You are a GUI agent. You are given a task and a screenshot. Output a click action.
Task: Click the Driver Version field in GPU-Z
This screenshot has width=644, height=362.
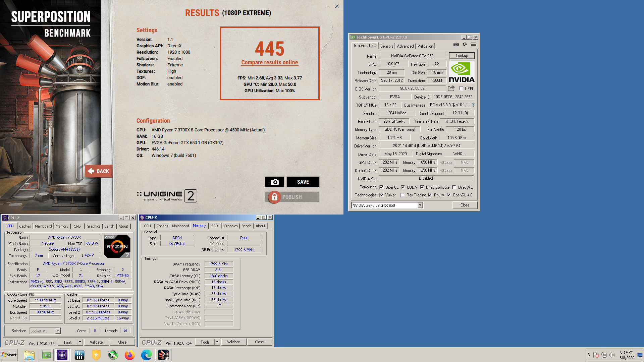[x=427, y=146]
